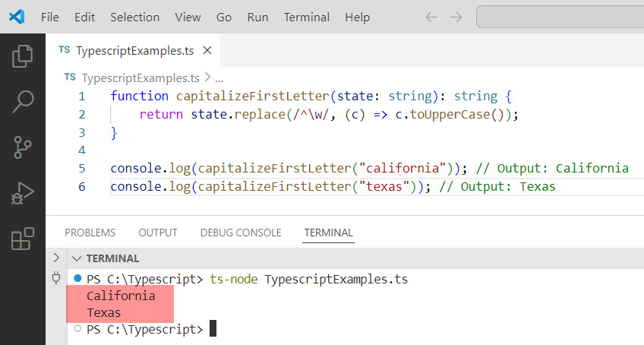This screenshot has height=345, width=644.
Task: Click the ts-node command in terminal
Action: pyautogui.click(x=234, y=279)
